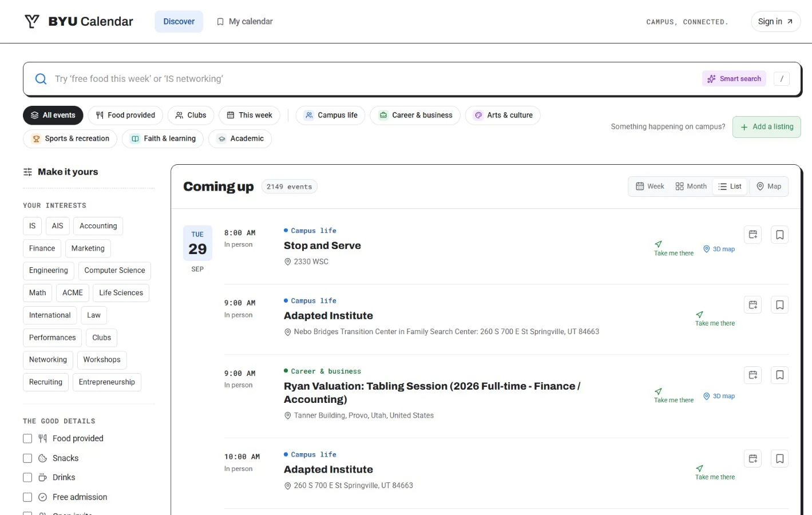Select Sports & recreation category chip
This screenshot has width=812, height=515.
point(70,139)
